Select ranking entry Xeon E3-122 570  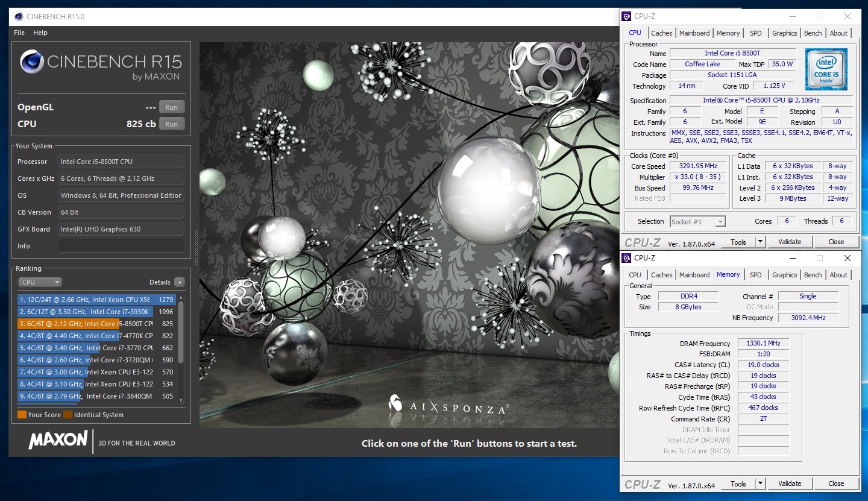tap(96, 372)
